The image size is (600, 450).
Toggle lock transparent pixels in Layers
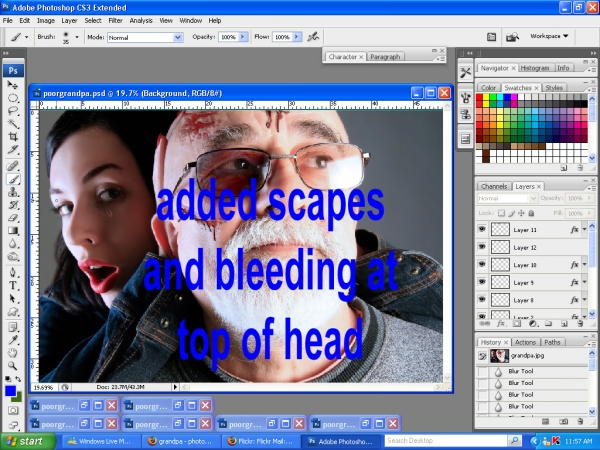click(501, 213)
